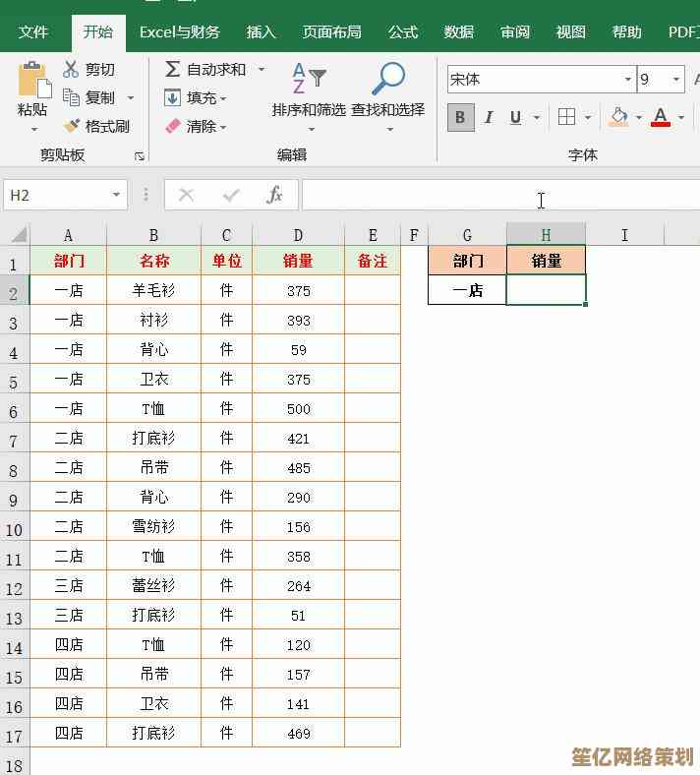Apply the red font color swatch
Viewport: 700px width, 775px height.
coord(661,118)
